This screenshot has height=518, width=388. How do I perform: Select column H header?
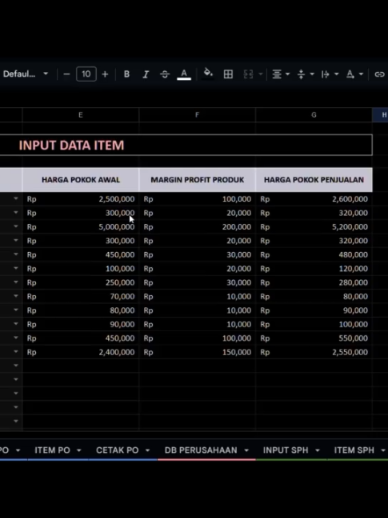point(380,115)
